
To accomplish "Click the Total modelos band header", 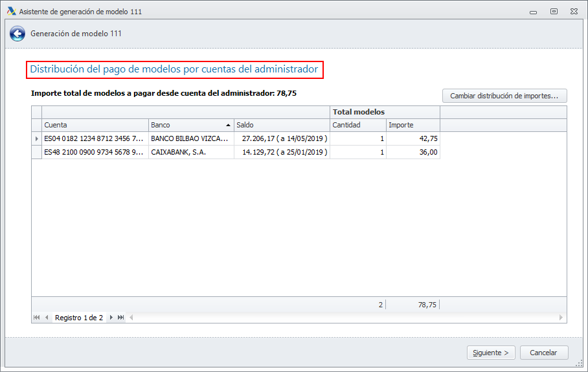I will click(385, 112).
